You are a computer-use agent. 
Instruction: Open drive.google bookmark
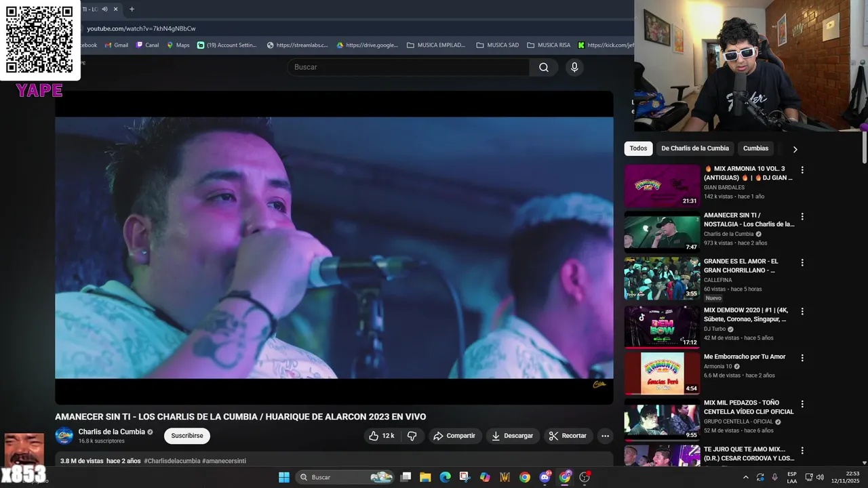pos(368,45)
